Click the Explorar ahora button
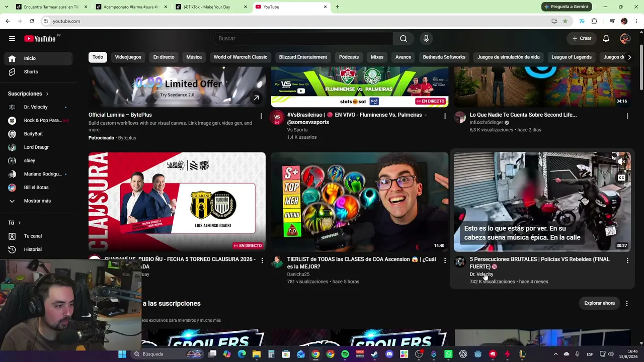Screen dimensions: 644x362 (x=599, y=303)
